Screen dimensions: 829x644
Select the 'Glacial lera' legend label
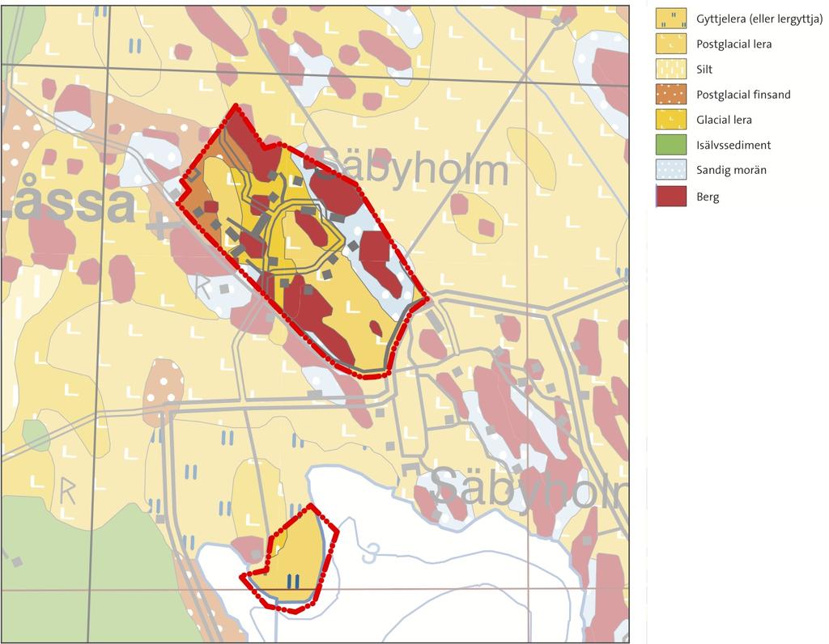click(x=724, y=120)
